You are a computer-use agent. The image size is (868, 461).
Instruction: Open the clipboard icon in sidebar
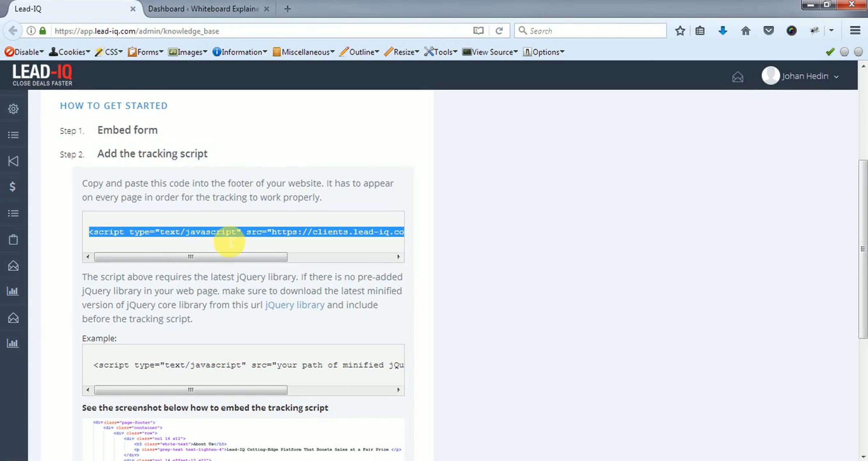(x=13, y=239)
